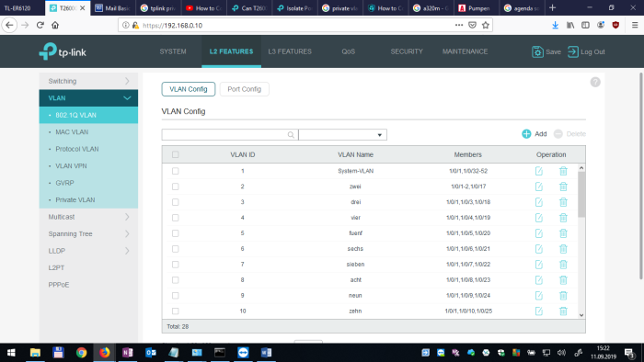644x362 pixels.
Task: Open the L3 FEATURES top menu
Action: pyautogui.click(x=290, y=51)
